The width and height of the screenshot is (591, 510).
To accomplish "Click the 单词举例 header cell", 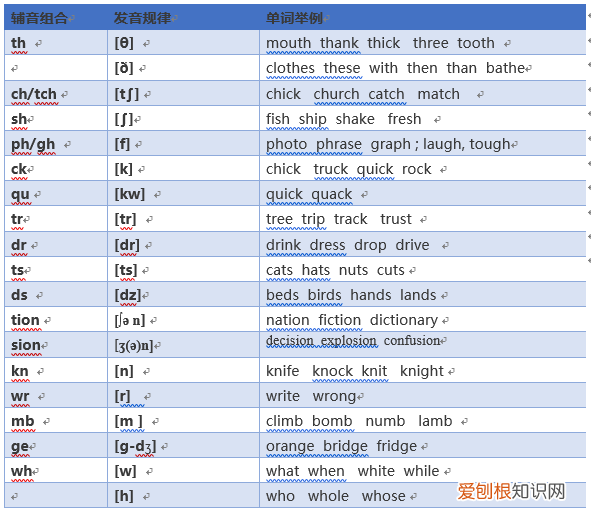I will 423,17.
